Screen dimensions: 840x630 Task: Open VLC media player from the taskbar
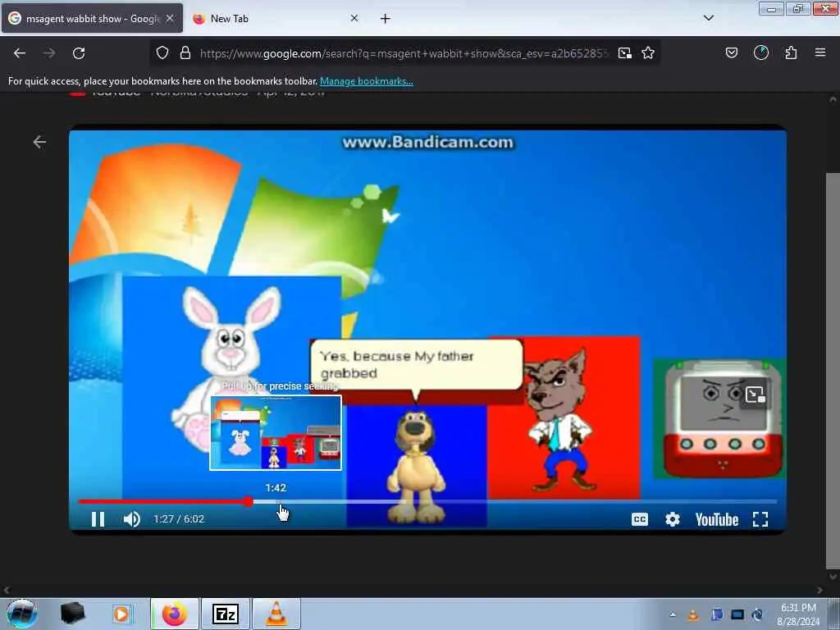coord(276,614)
